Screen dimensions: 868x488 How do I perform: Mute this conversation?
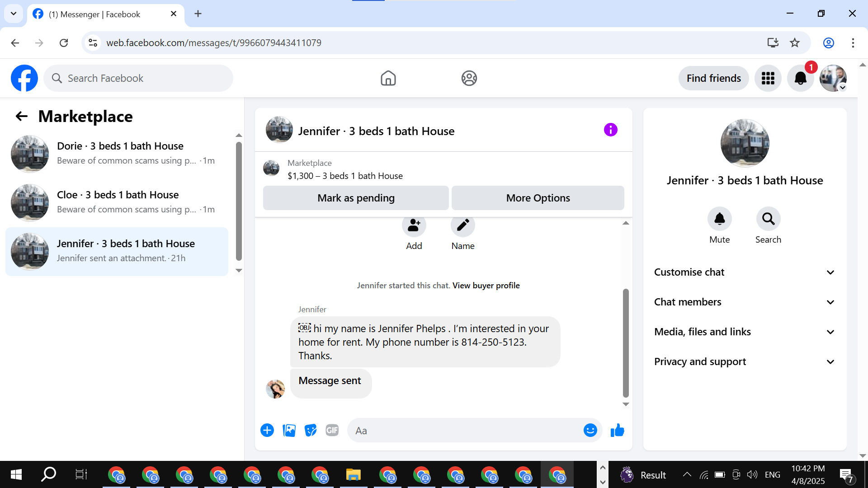719,219
